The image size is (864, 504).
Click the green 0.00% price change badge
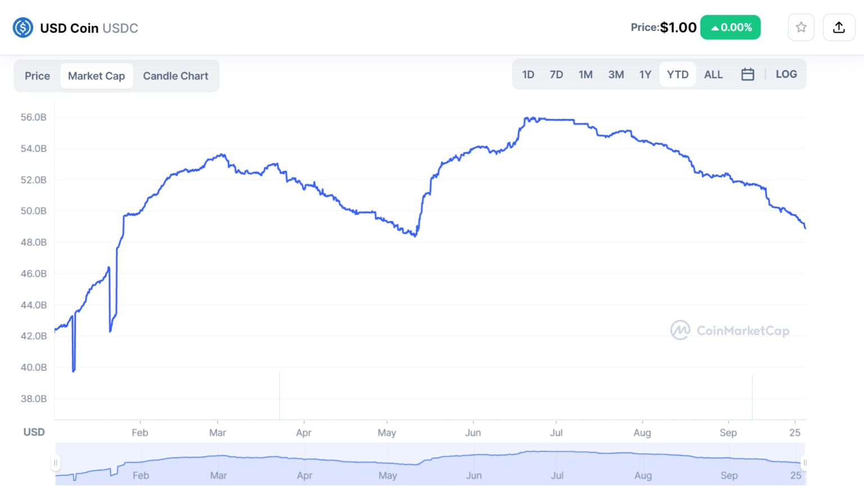pyautogui.click(x=730, y=28)
